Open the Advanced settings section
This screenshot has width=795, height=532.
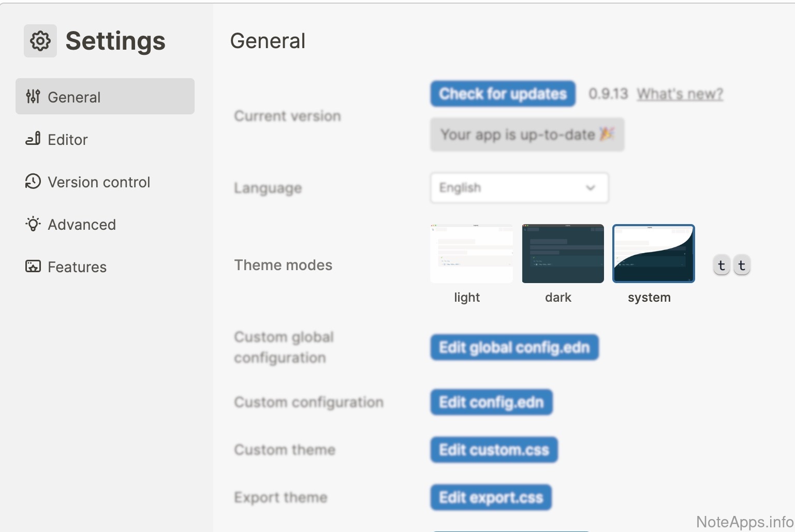click(81, 225)
